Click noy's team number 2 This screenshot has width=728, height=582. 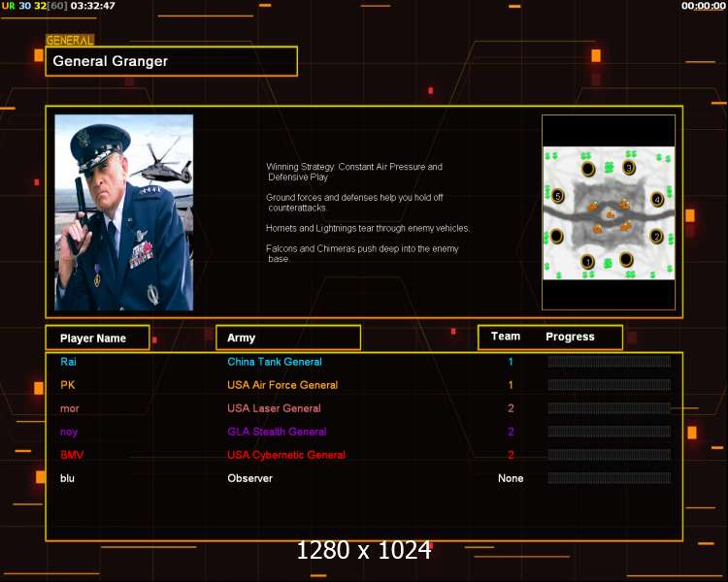click(x=511, y=431)
